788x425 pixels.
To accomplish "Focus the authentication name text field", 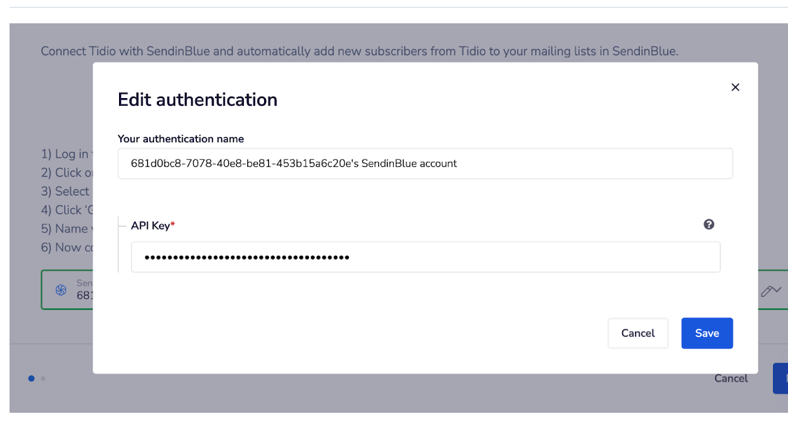I will coord(425,164).
